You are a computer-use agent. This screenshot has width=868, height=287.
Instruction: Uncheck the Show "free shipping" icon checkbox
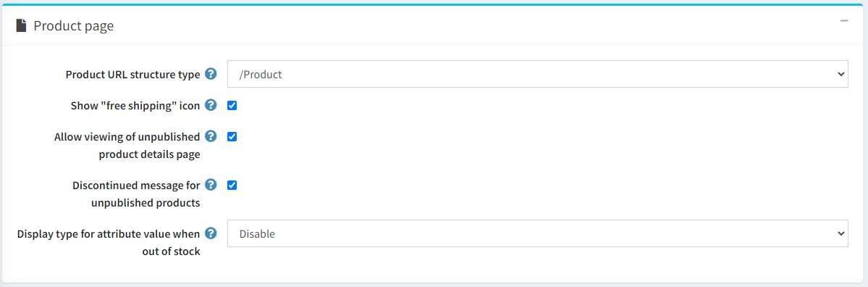point(232,105)
